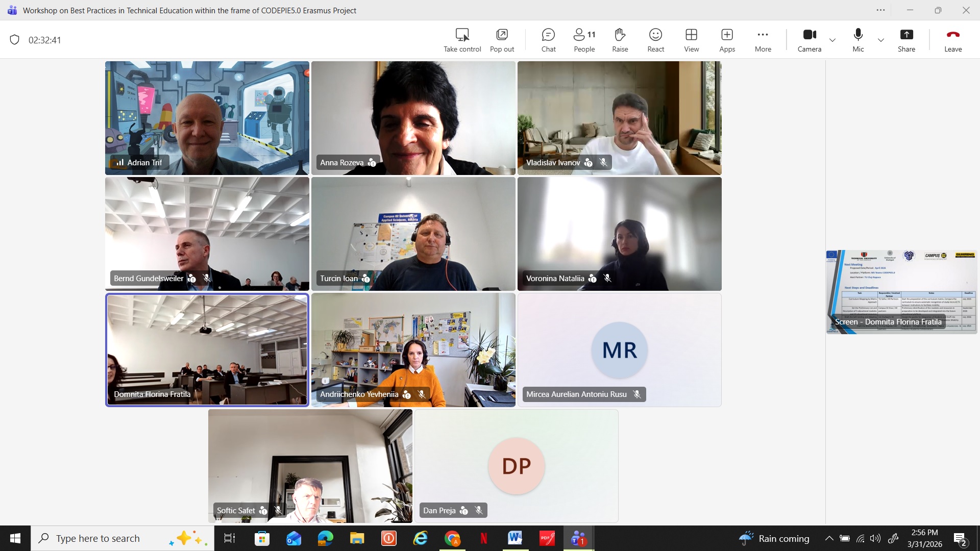Open the Apps panel
The width and height of the screenshot is (980, 551).
tap(727, 40)
